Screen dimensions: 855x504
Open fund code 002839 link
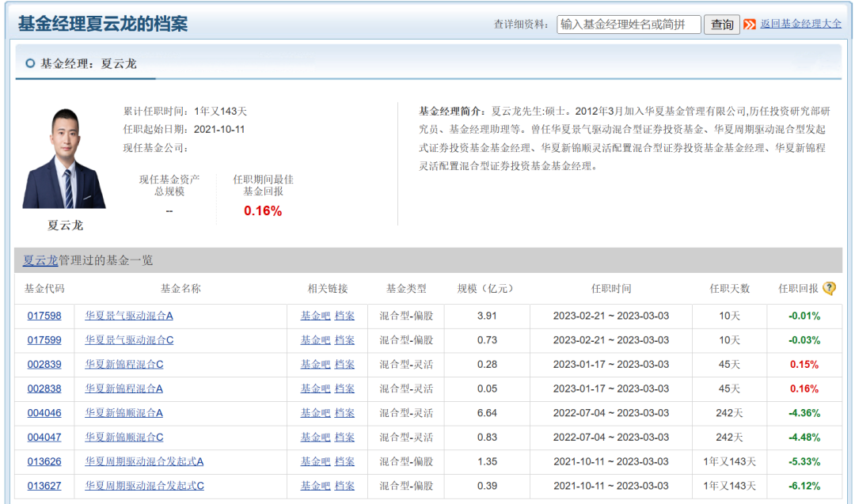[44, 364]
